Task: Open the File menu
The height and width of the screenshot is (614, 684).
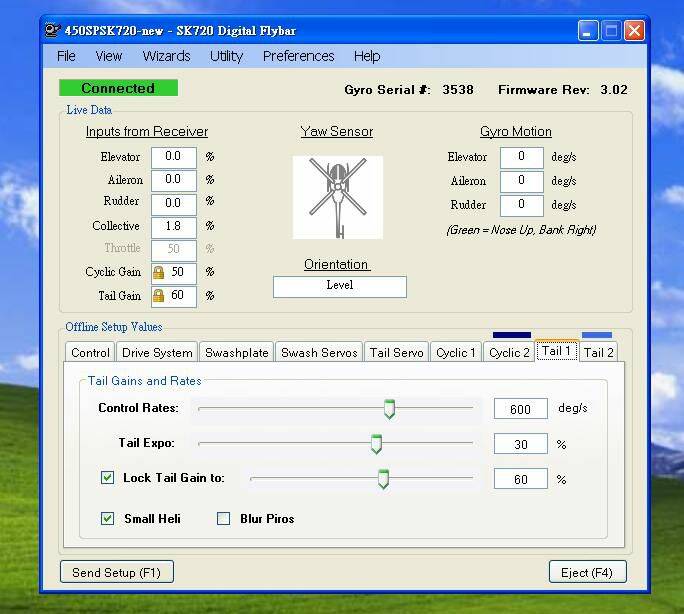Action: (66, 56)
